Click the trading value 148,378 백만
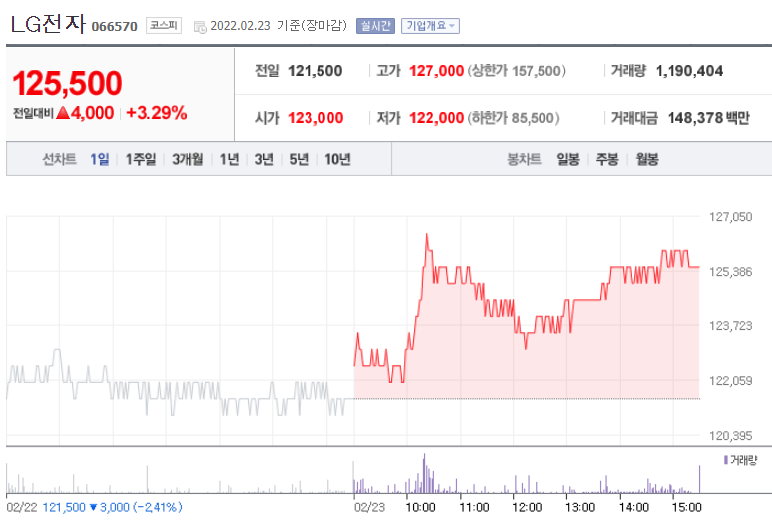The image size is (772, 520). 708,118
